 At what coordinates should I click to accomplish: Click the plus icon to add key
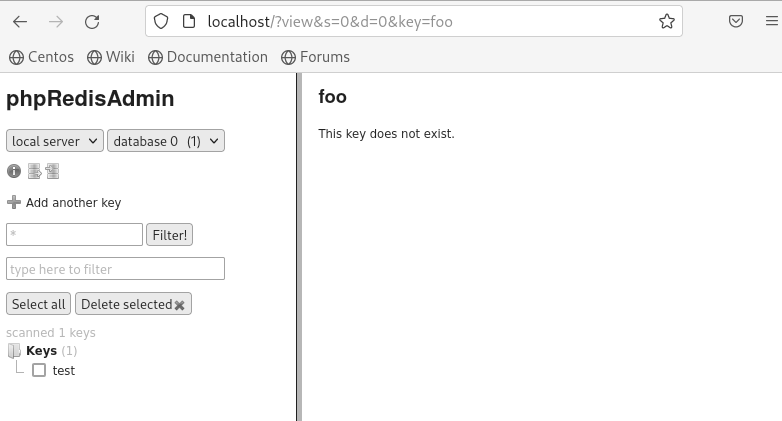(x=14, y=203)
